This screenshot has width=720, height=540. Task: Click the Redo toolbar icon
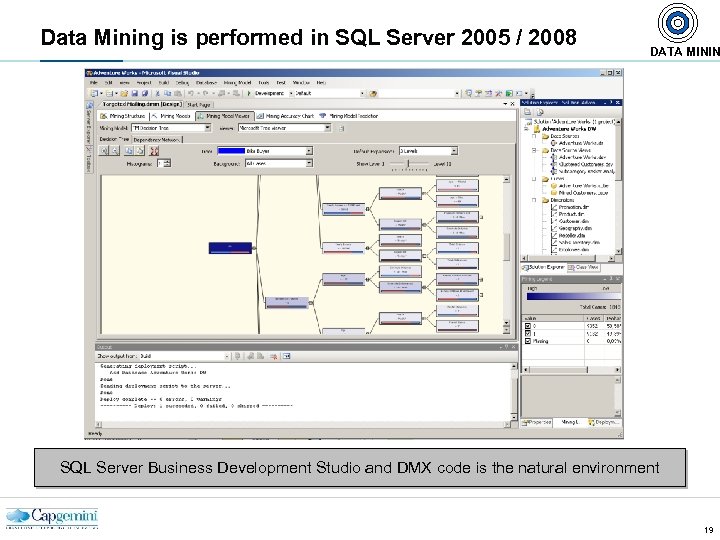[205, 94]
